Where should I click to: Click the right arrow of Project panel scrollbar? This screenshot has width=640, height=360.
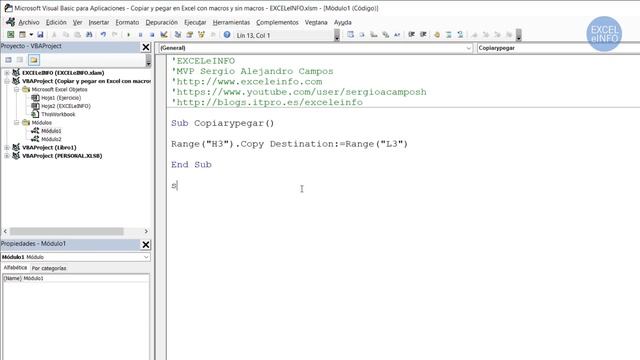click(x=146, y=231)
